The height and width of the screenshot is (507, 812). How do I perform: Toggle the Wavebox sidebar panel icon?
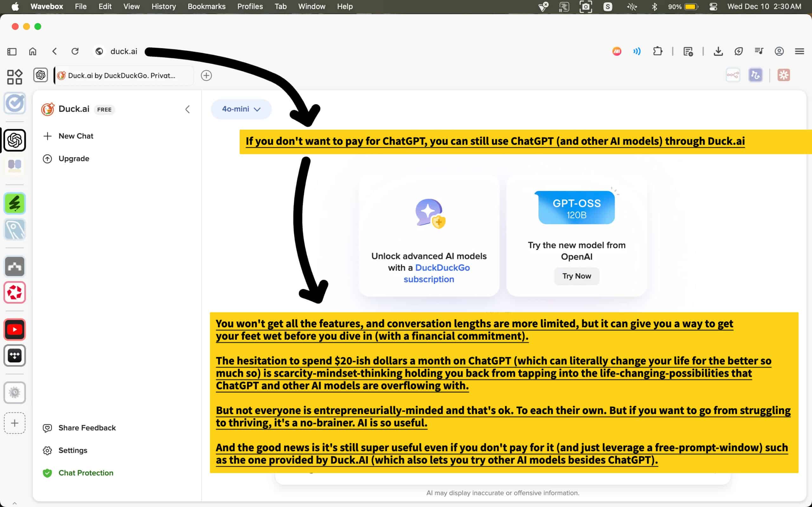(x=12, y=51)
